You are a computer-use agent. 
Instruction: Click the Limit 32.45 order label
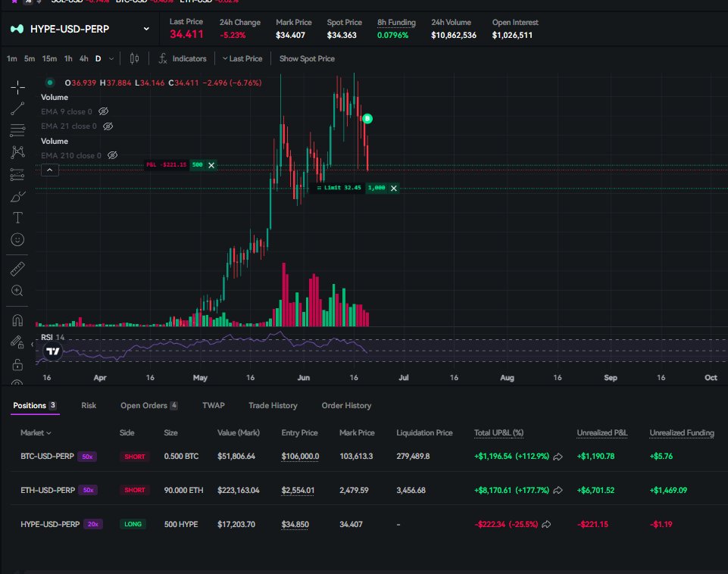[339, 188]
